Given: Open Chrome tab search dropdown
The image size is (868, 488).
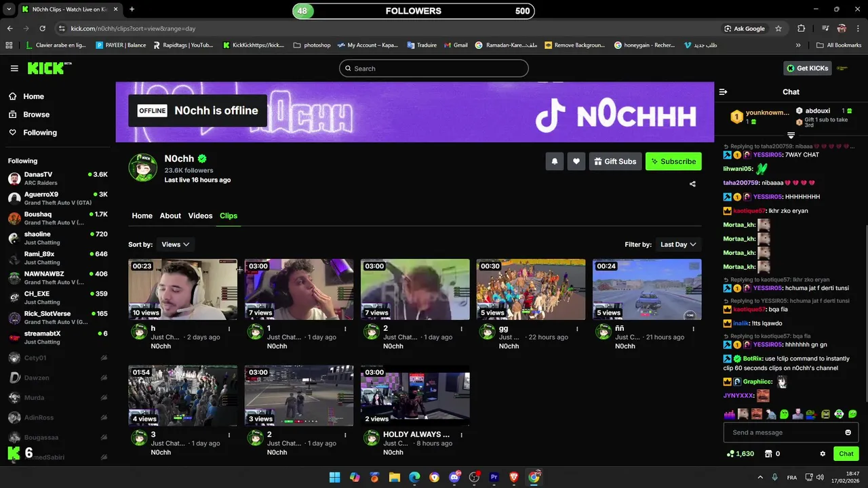Looking at the screenshot, I should (9, 9).
